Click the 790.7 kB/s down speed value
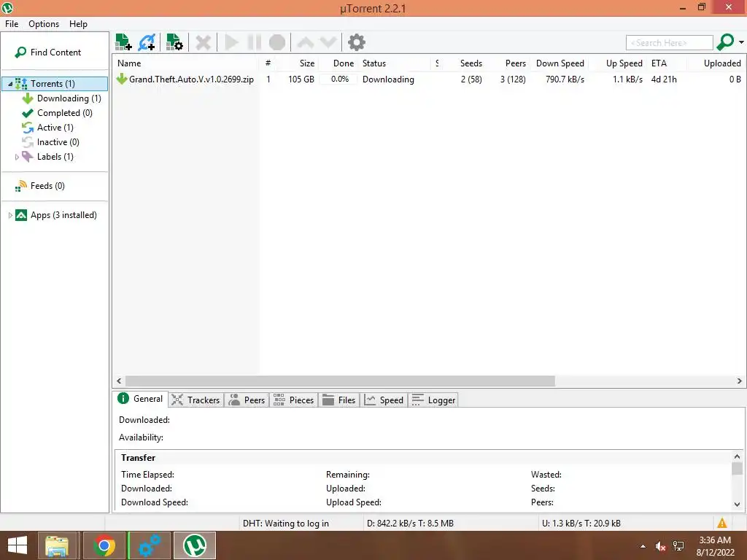 [565, 79]
